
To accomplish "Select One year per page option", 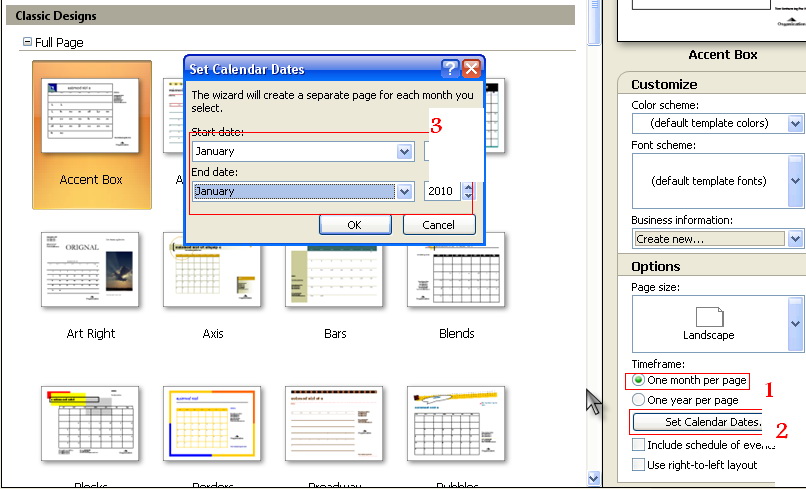I will pyautogui.click(x=639, y=400).
